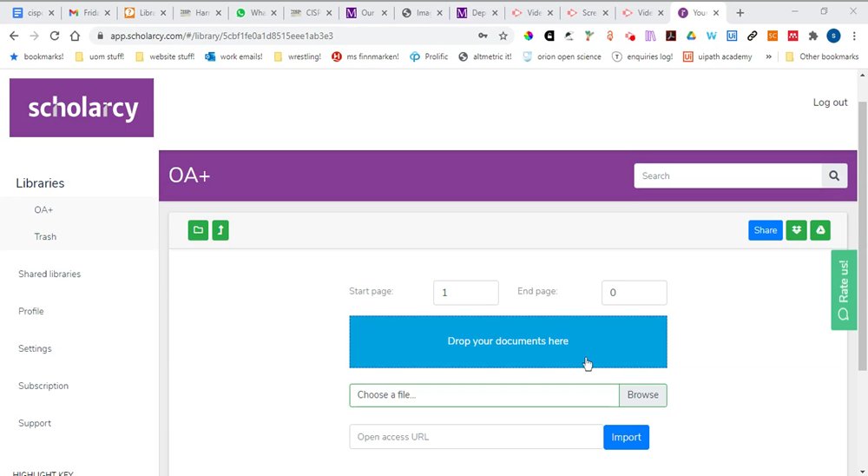868x476 pixels.
Task: Open the Other bookmarks folder
Action: (822, 56)
